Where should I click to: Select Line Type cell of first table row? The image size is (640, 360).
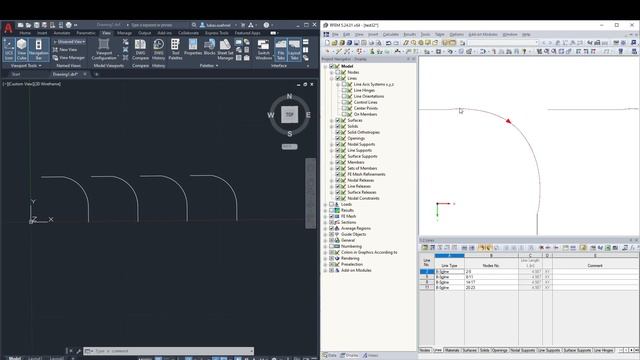[449, 271]
